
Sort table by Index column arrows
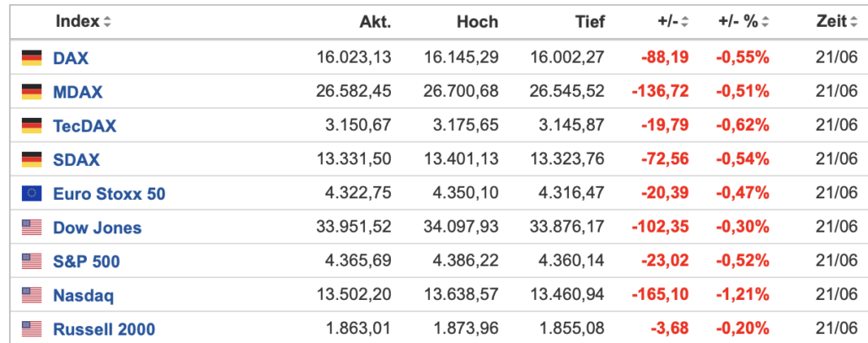[x=107, y=22]
